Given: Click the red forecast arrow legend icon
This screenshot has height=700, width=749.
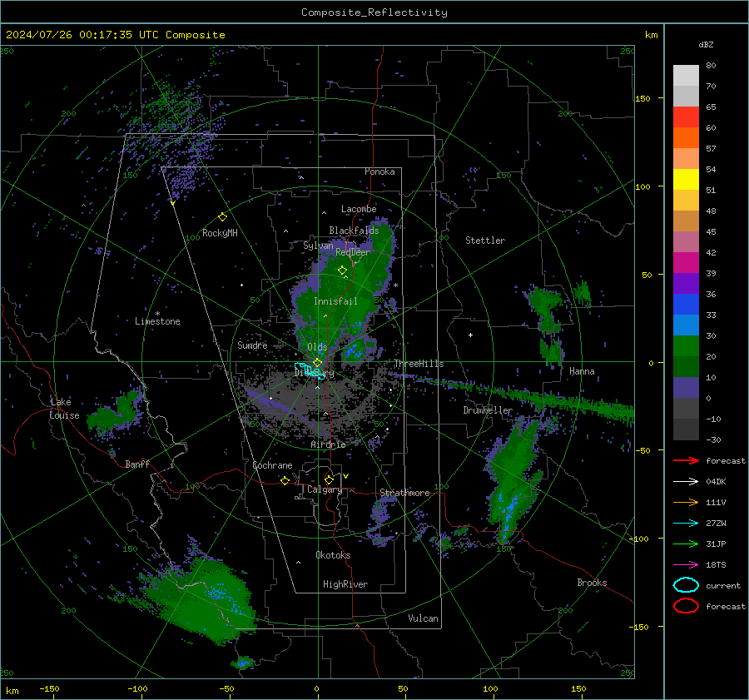Looking at the screenshot, I should click(x=686, y=460).
